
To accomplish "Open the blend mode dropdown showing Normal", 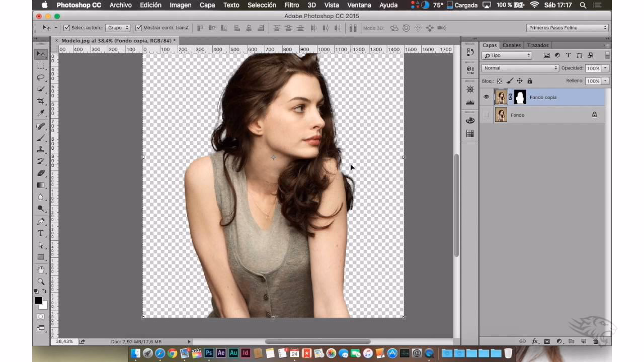I will coord(519,67).
